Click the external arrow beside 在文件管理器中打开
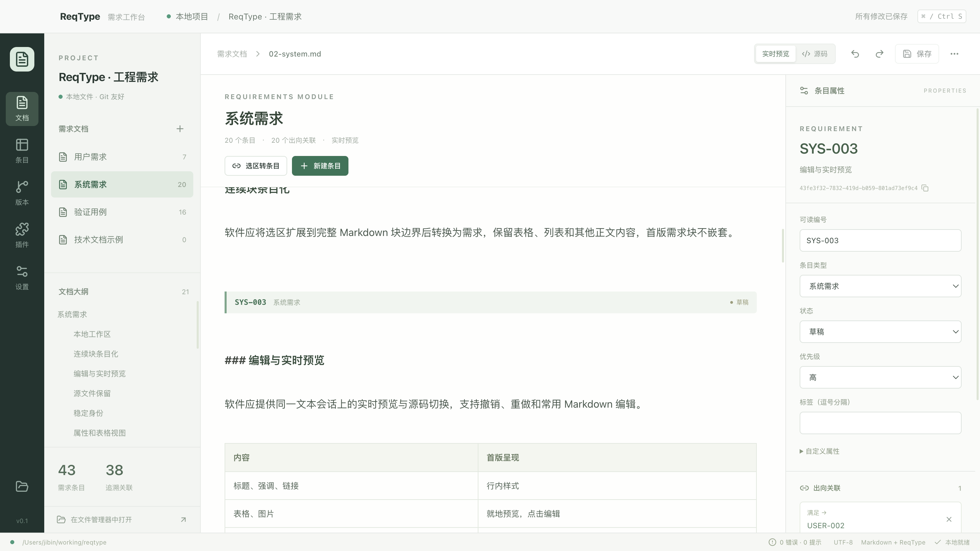Image resolution: width=980 pixels, height=551 pixels. [x=183, y=519]
